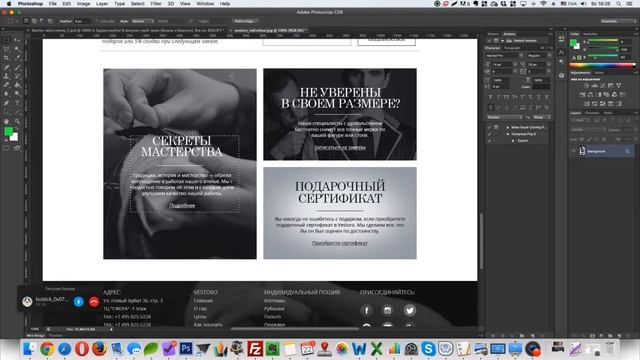Apply All Caps in Character panel

click(x=507, y=97)
